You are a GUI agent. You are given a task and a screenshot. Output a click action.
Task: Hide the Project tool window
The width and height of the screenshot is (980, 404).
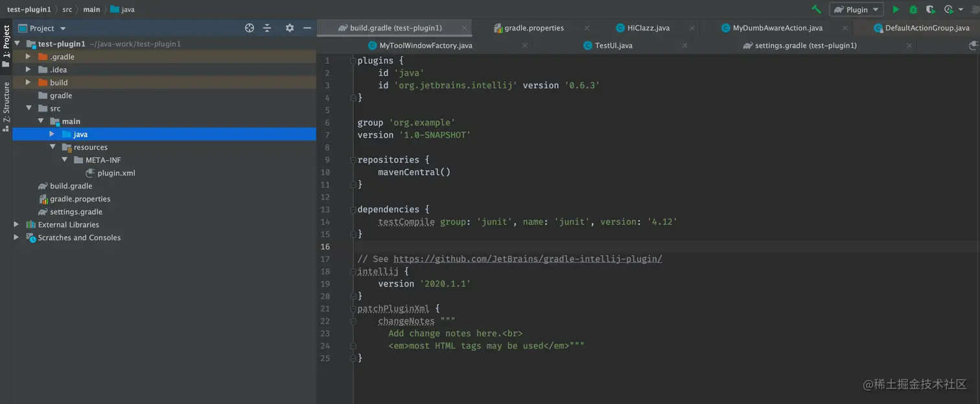click(x=307, y=28)
